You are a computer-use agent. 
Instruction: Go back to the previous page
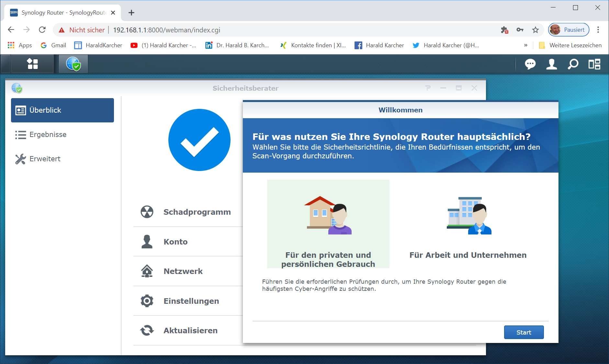[11, 30]
